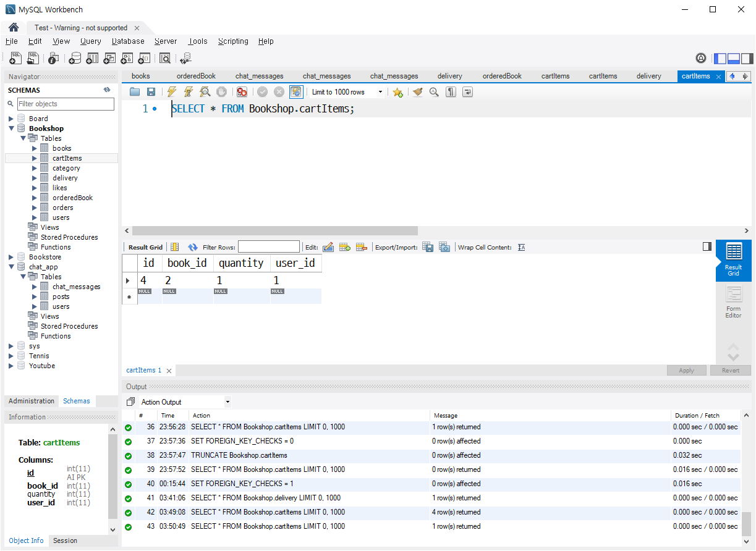
Task: Execute the statement under the cursor
Action: (189, 92)
